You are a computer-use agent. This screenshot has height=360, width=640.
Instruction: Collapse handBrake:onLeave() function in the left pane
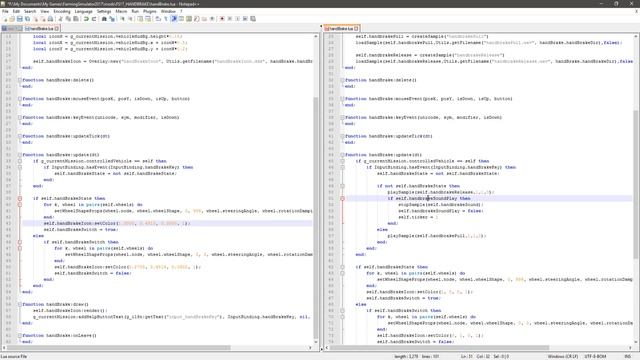20,336
